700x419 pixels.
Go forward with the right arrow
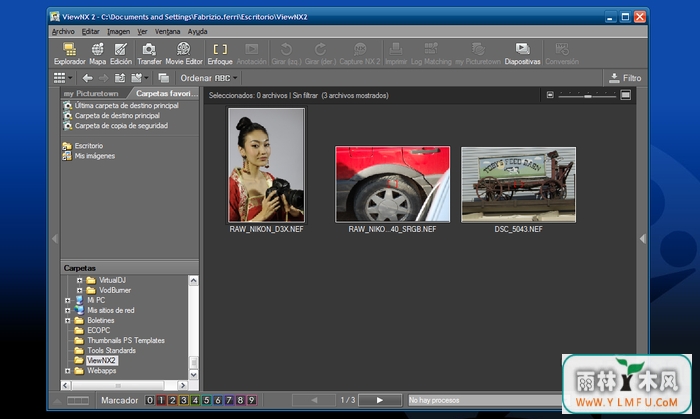[104, 78]
